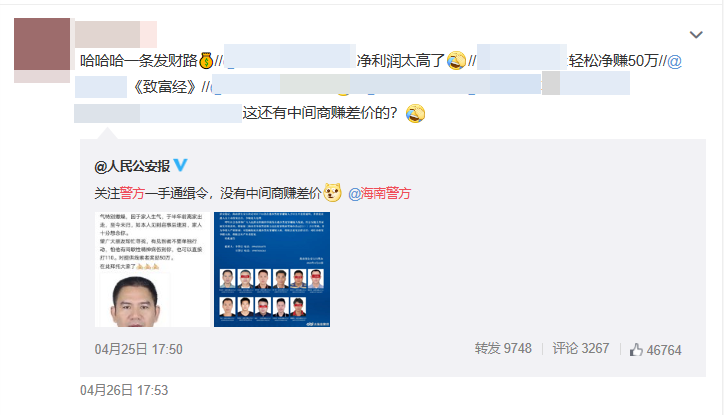The image size is (724, 415).
Task: Click laughing-crying emoji after 净利润太高了
Action: pos(456,60)
